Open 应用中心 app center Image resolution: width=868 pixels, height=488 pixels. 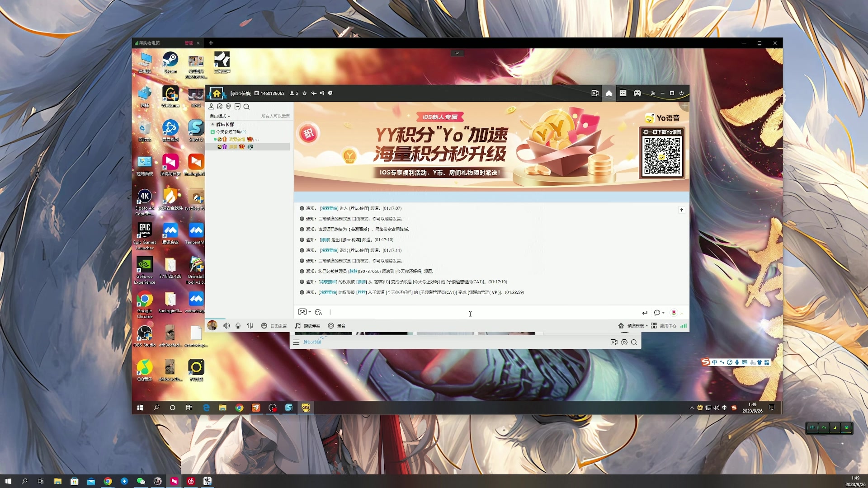click(664, 326)
